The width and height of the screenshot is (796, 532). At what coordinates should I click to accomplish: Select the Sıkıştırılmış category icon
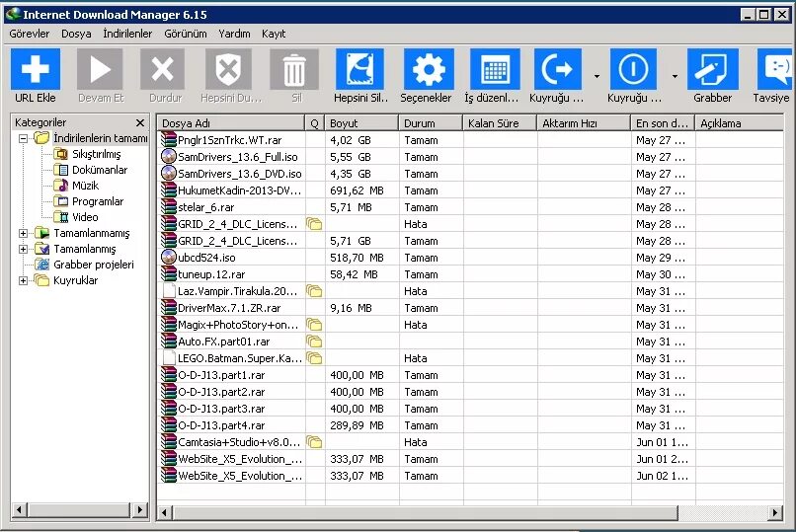pos(61,154)
